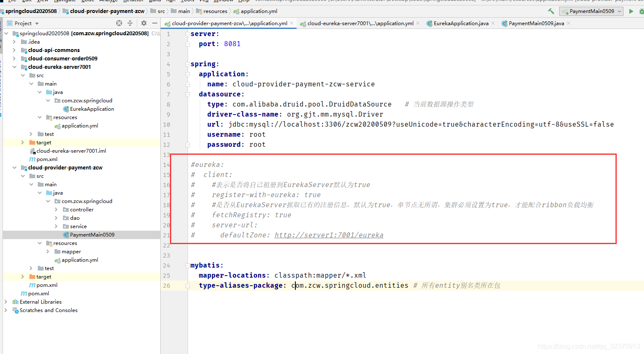This screenshot has height=354, width=644.
Task: Select EurekaApplication in project tree
Action: tap(92, 109)
